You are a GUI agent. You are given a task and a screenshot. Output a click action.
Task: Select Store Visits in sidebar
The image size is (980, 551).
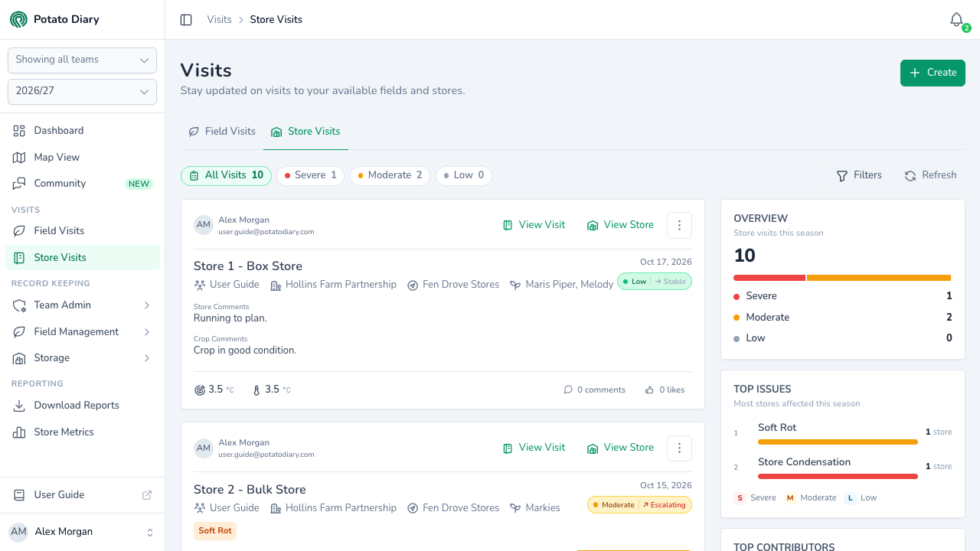(83, 258)
